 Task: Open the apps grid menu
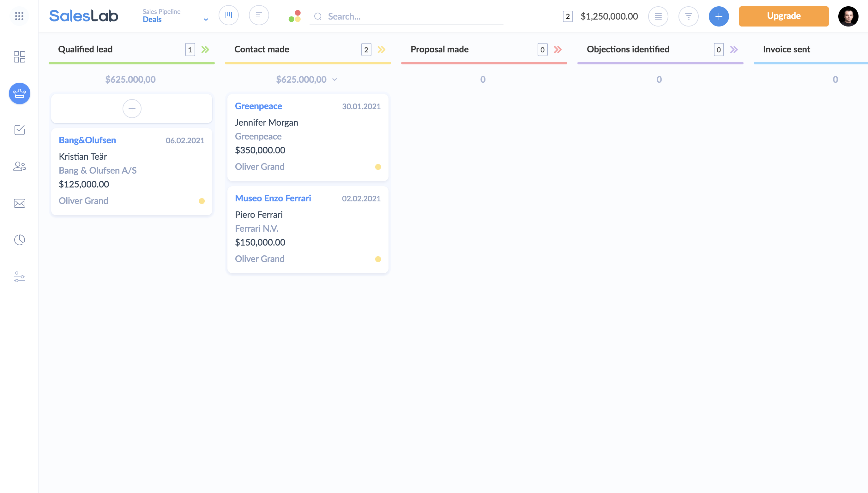point(19,16)
